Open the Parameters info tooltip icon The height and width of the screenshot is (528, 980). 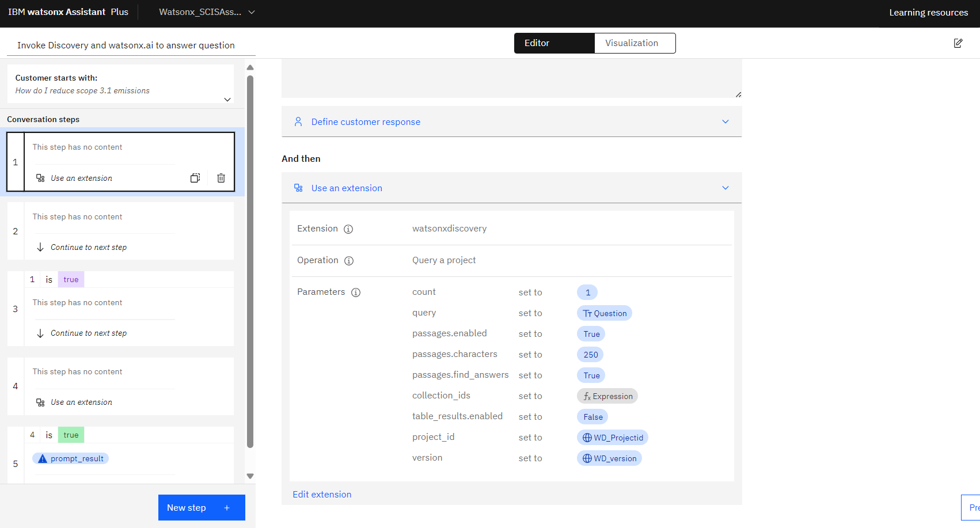click(x=356, y=293)
